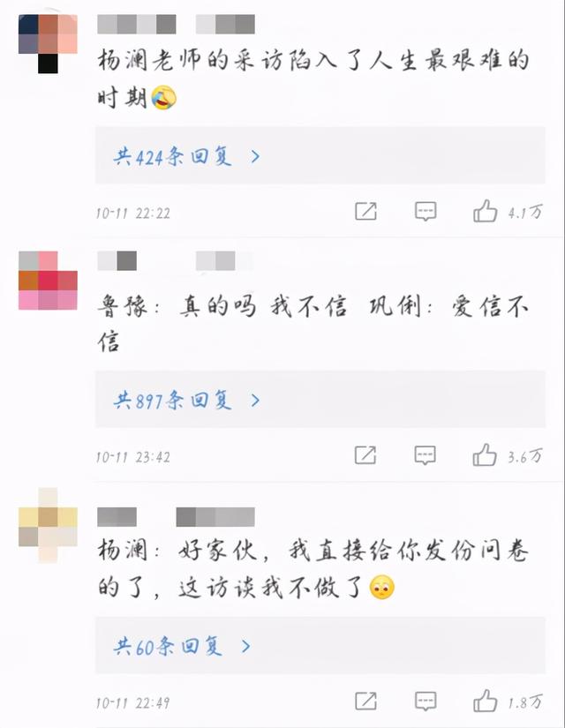Viewport: 565px width, 728px height.
Task: Share the 鲁豫 真的吗 comment
Action: 365,455
